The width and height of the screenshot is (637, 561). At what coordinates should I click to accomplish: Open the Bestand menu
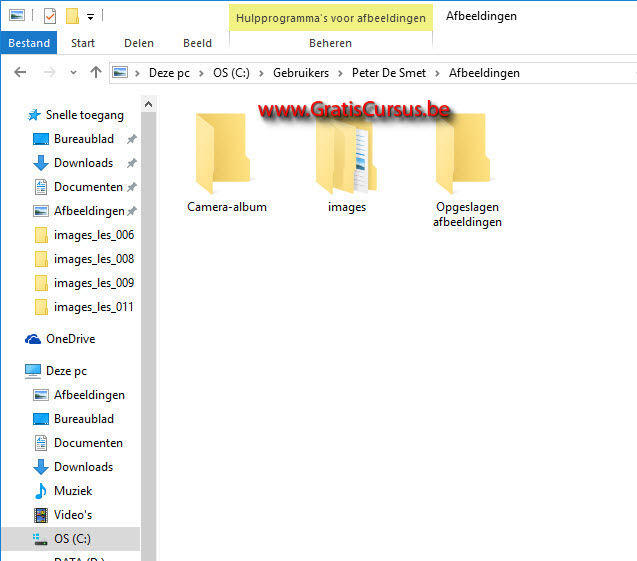(x=29, y=43)
